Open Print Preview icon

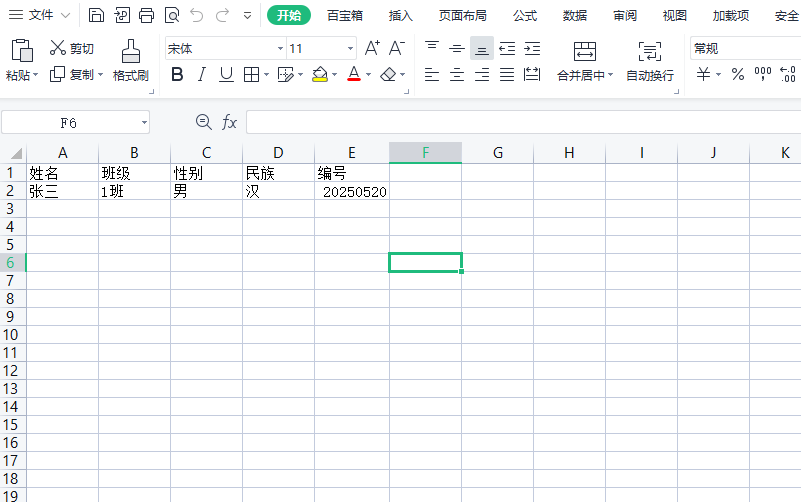point(172,15)
